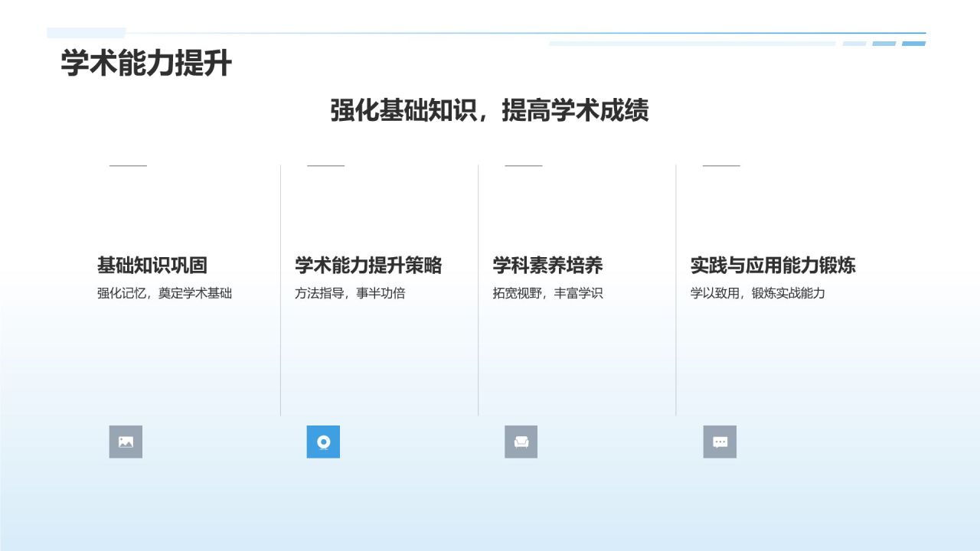Click the heading 实践与应用能力锻炼
Viewport: 980px width, 551px height.
(773, 266)
